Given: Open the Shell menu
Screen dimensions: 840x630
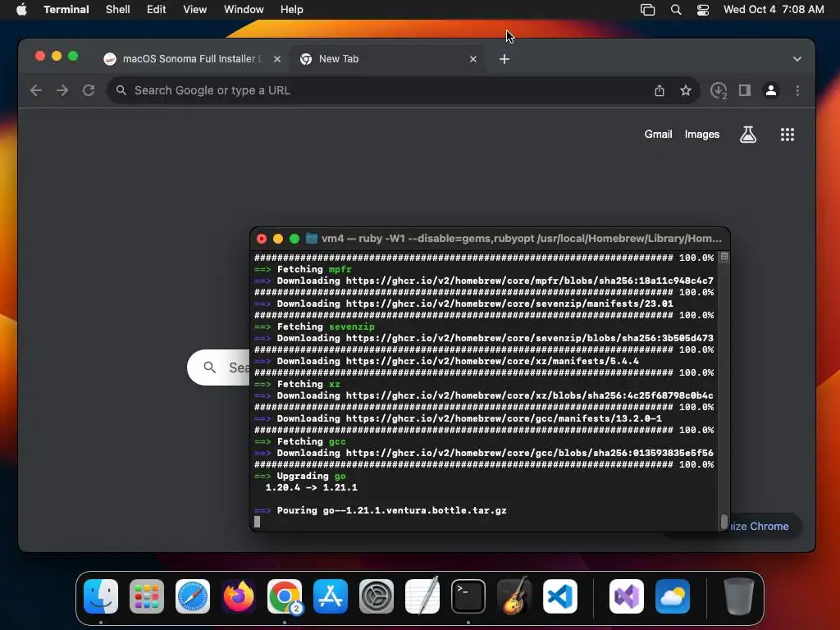Looking at the screenshot, I should click(x=118, y=10).
